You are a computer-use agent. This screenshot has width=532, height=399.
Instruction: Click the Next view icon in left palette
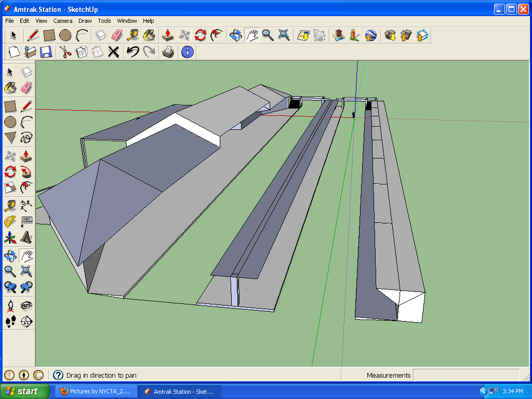(x=26, y=287)
